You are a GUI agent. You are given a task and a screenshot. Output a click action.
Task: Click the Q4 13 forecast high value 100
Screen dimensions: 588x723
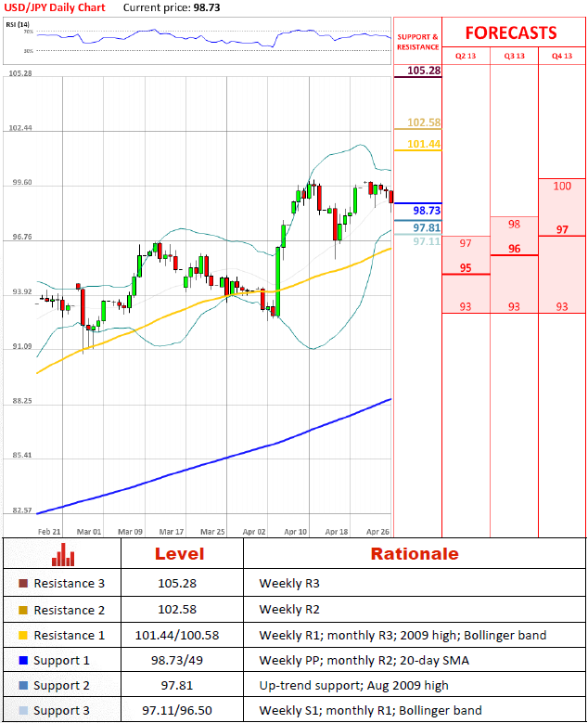[x=562, y=187]
